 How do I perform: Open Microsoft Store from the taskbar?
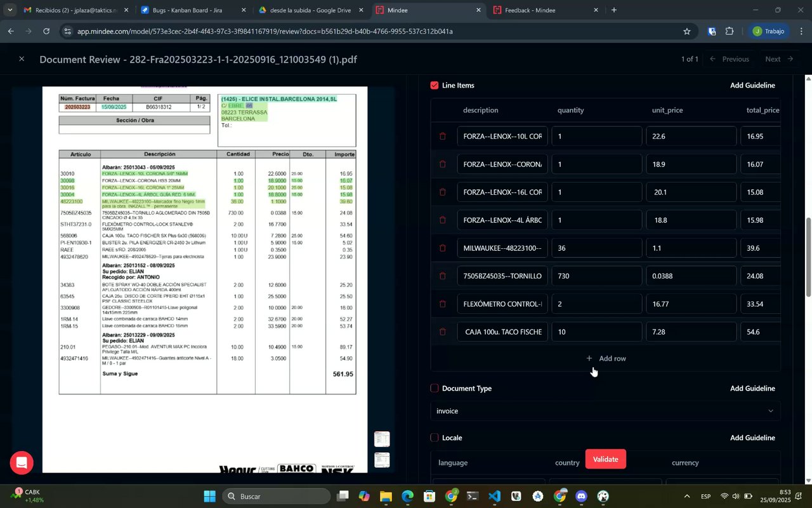tap(429, 496)
